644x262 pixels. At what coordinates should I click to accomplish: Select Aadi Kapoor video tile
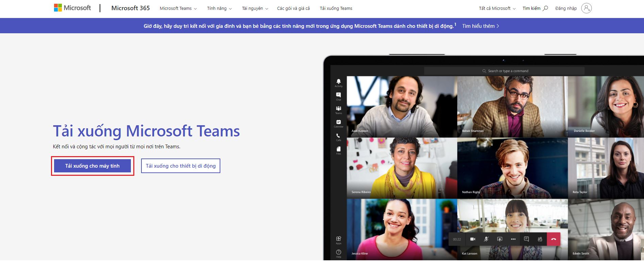click(x=402, y=107)
